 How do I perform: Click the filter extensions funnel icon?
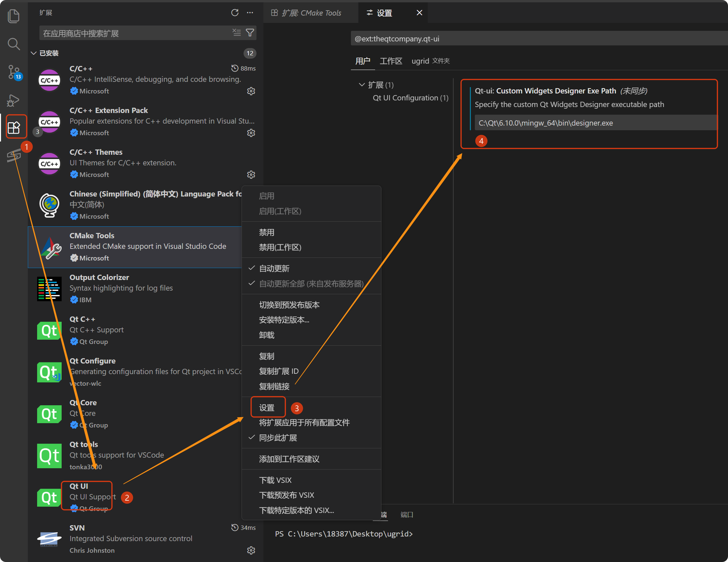[250, 33]
